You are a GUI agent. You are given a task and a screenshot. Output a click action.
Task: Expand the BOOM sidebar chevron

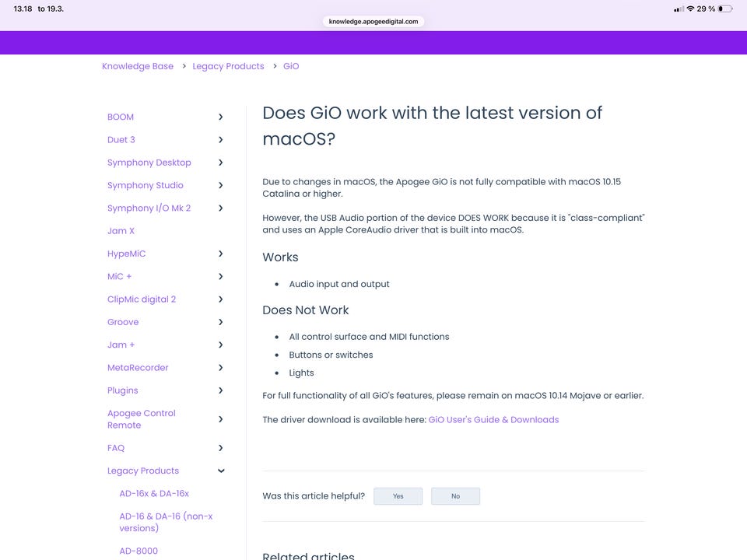pos(221,117)
